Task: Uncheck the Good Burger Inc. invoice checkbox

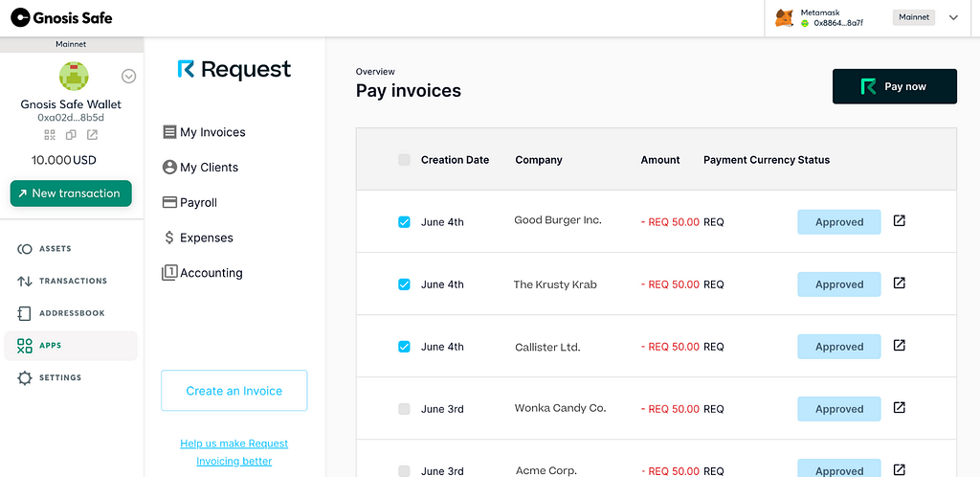Action: 405,222
